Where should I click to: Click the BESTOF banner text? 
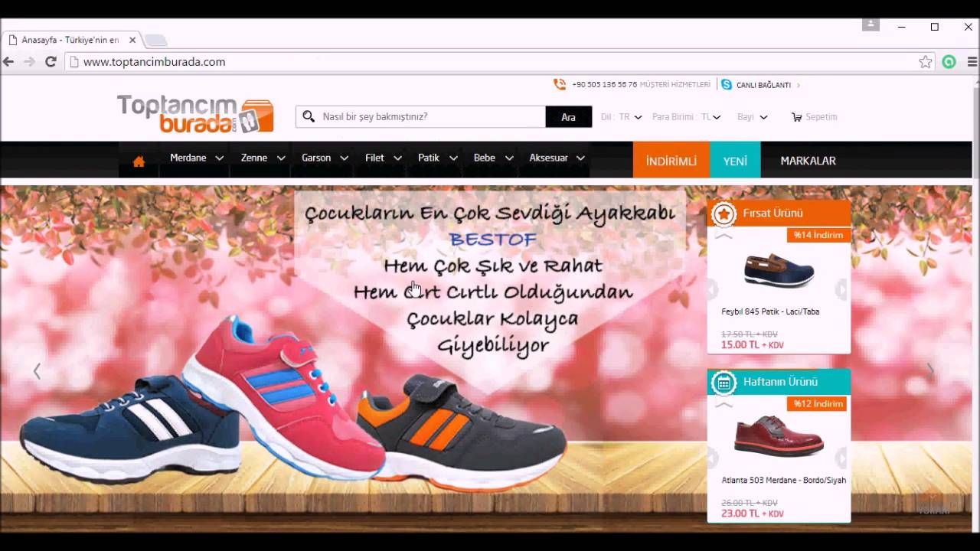493,240
